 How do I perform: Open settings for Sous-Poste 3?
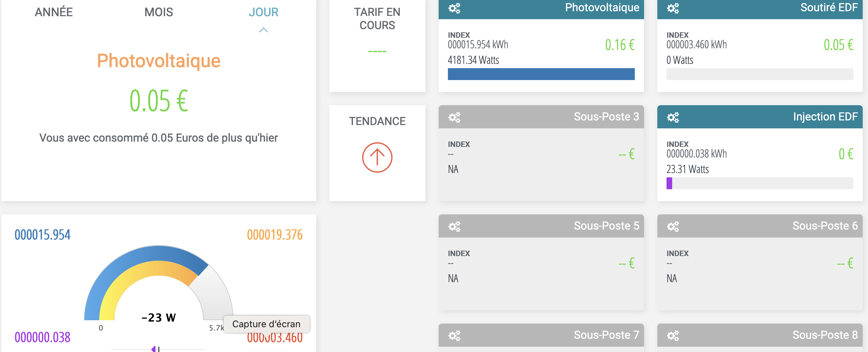(455, 117)
